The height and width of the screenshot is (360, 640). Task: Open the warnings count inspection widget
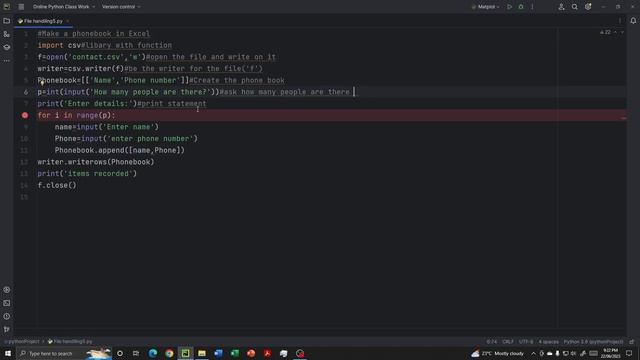(605, 32)
